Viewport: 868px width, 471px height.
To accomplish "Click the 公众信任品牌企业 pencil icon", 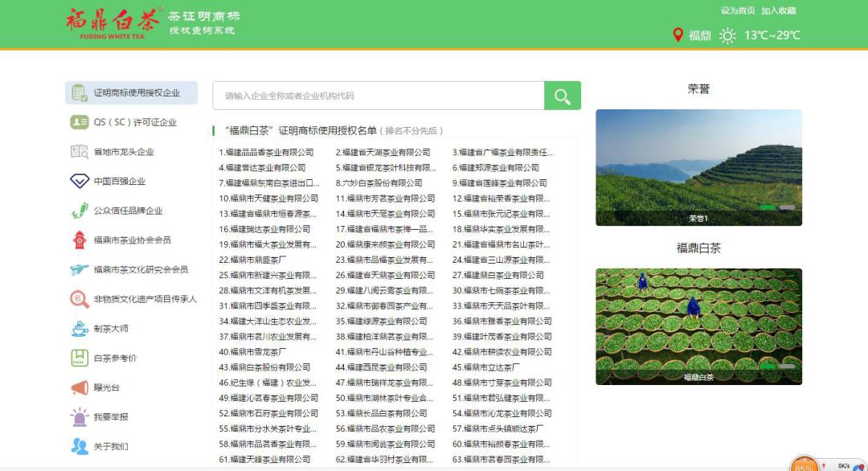I will click(79, 211).
